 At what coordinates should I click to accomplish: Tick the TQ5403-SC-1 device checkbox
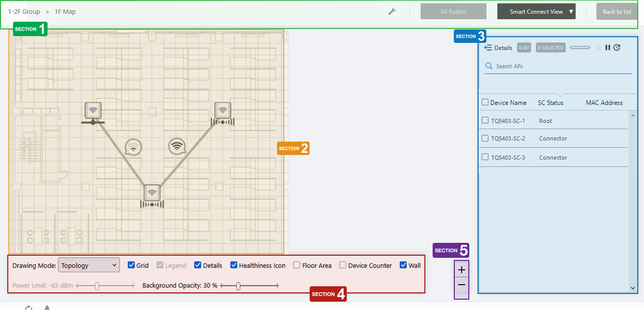485,120
